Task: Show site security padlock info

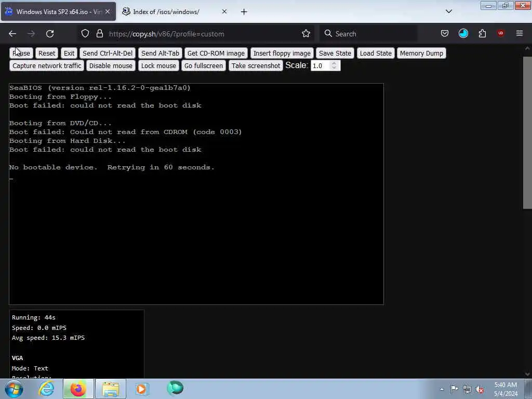Action: point(99,34)
